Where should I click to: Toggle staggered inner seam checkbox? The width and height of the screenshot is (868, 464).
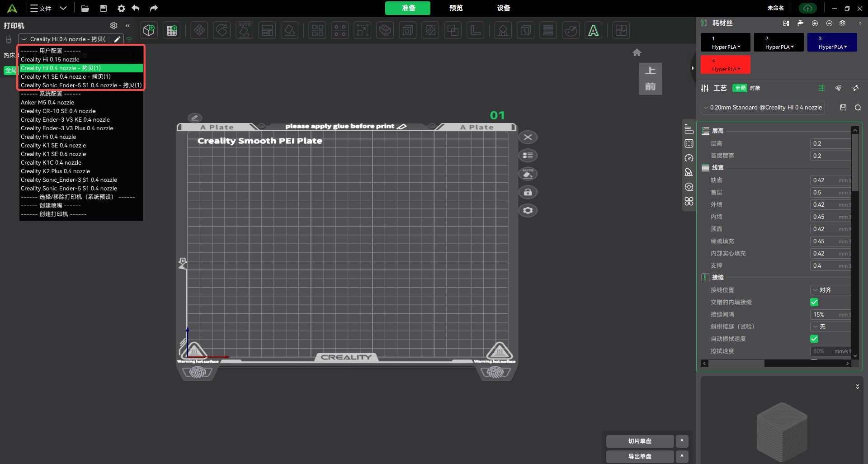point(814,302)
